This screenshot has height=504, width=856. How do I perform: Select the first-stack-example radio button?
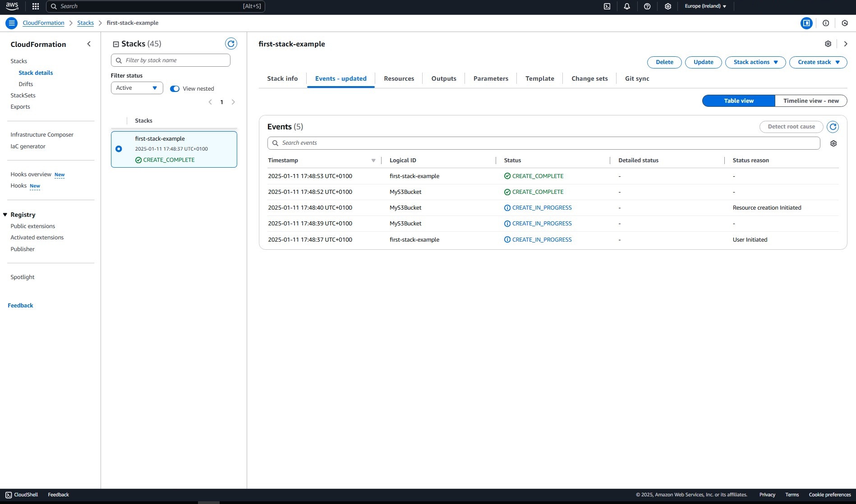[119, 149]
